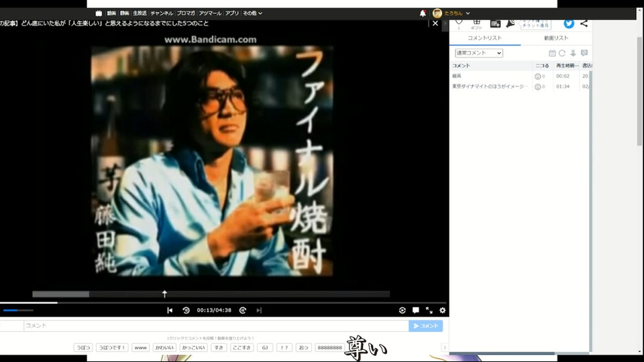Click the share icon
The width and height of the screenshot is (644, 362).
coord(584,23)
